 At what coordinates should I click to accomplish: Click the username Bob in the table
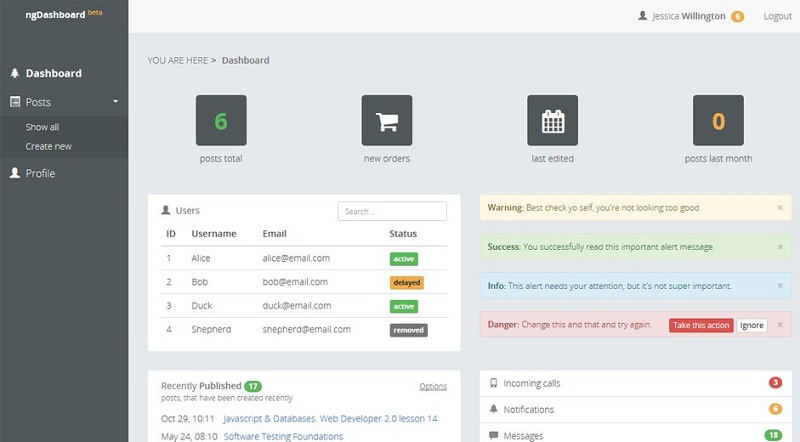click(199, 282)
